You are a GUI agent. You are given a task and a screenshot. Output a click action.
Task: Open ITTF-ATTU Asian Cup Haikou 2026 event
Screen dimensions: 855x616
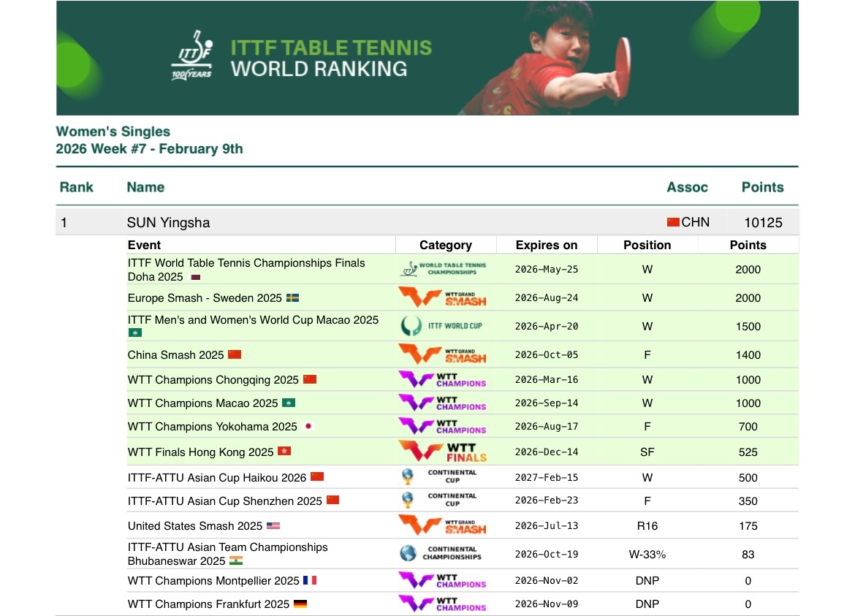[217, 478]
